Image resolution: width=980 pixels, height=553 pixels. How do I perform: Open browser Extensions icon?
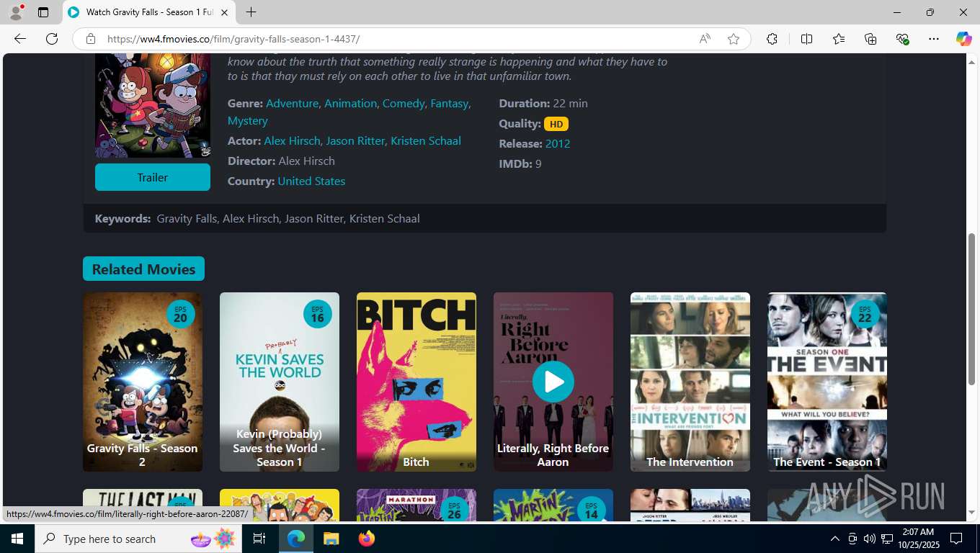click(x=772, y=39)
